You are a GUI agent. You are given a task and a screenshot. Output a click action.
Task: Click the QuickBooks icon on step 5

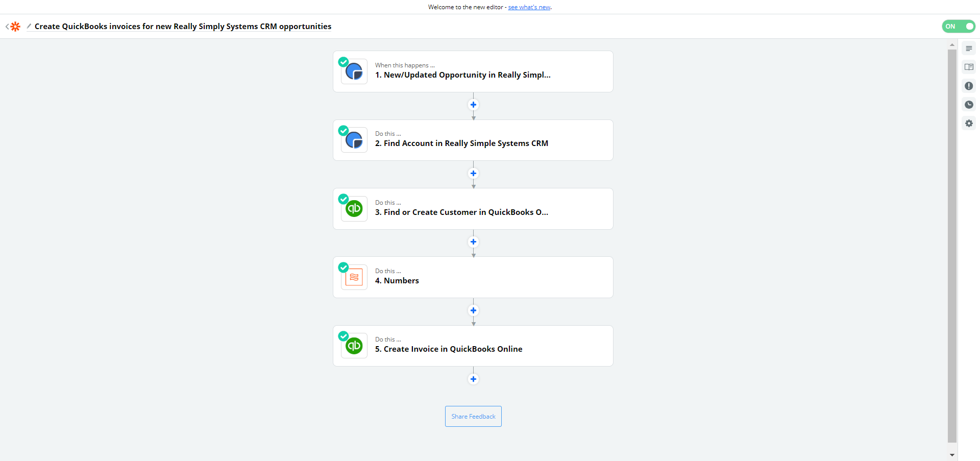(354, 346)
